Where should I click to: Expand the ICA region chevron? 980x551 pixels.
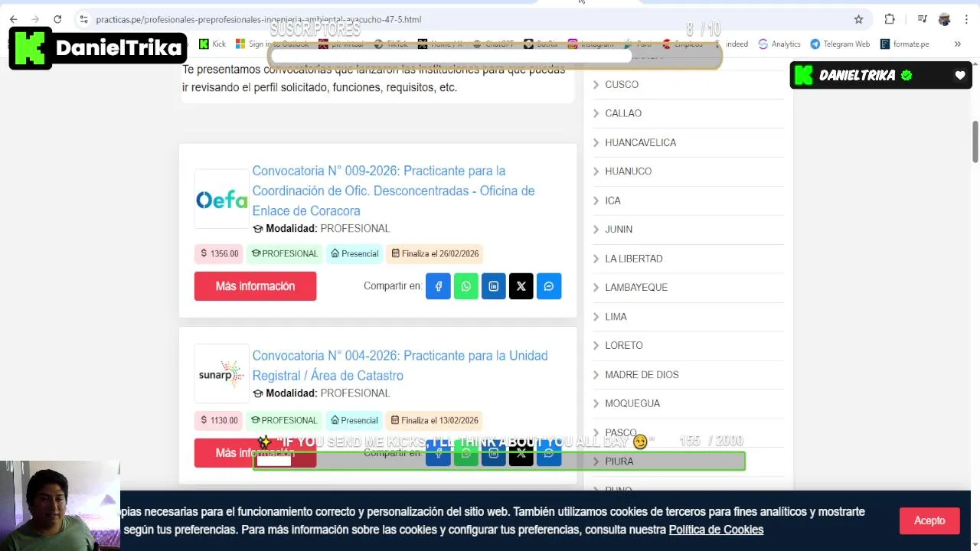[596, 201]
